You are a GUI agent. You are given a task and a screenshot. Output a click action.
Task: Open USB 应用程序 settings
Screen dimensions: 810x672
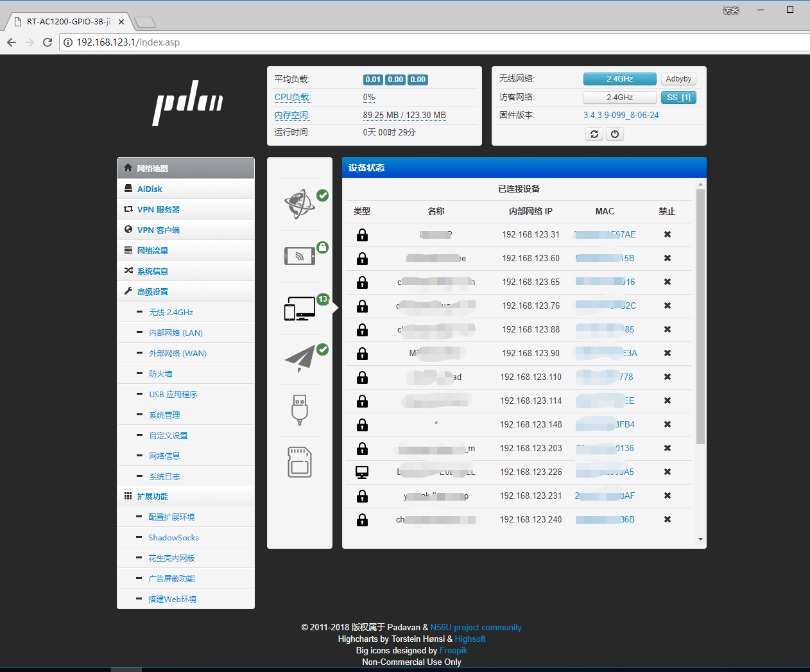click(186, 394)
